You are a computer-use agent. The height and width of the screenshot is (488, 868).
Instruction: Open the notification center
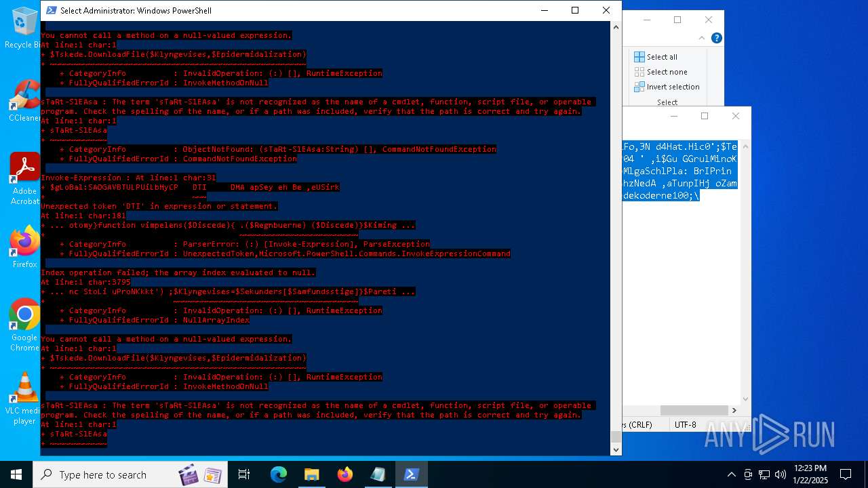[846, 474]
